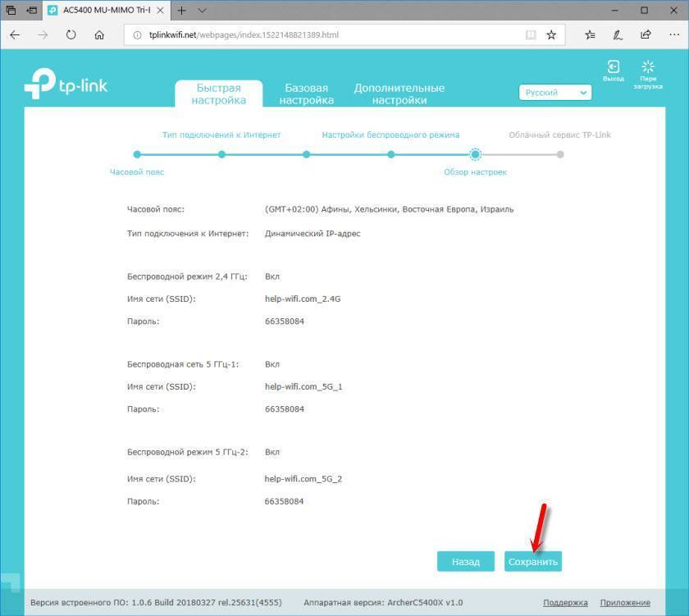The image size is (689, 616).
Task: Click the help-wifi.com_5G_1 SSID value
Action: click(303, 386)
